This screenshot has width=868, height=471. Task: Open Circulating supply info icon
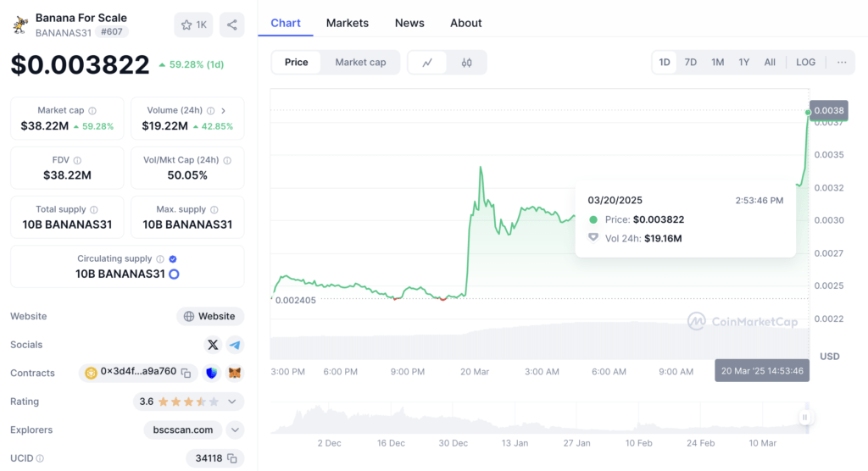[x=160, y=259]
